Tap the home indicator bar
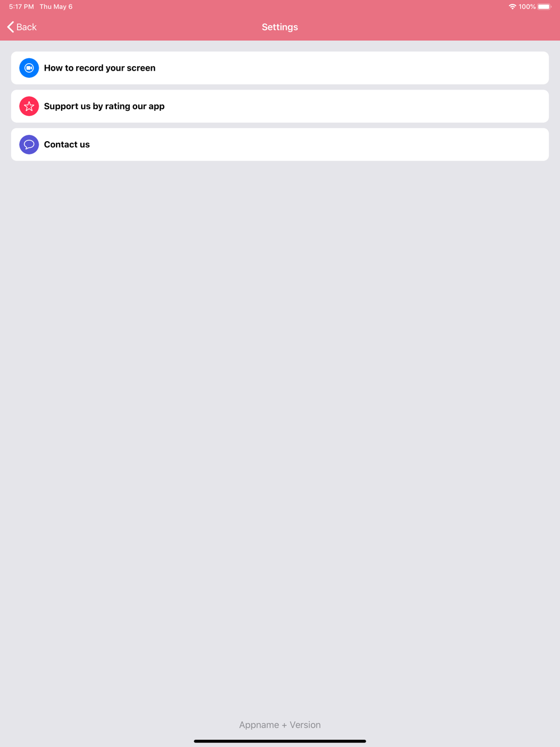The image size is (560, 747). [280, 741]
